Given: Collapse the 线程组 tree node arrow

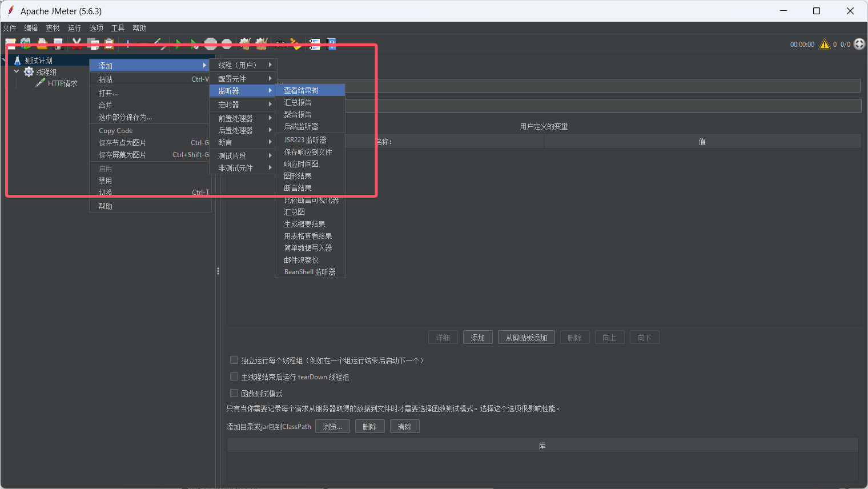Looking at the screenshot, I should click(x=17, y=71).
